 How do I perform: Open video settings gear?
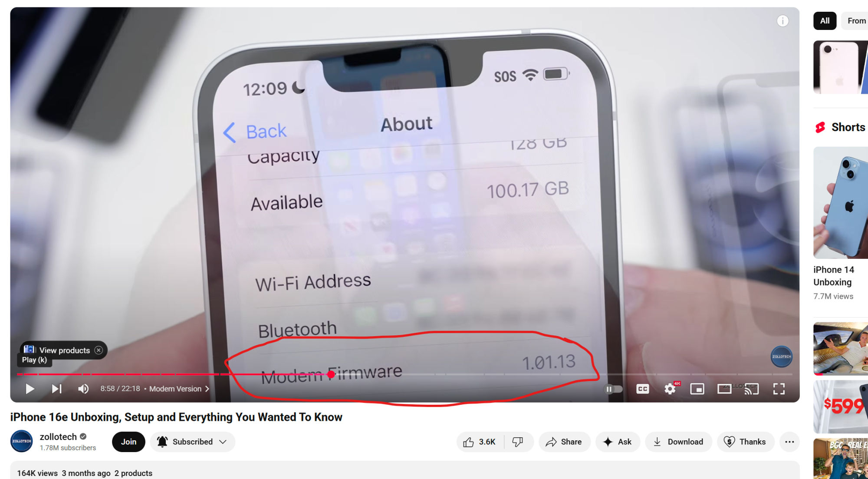pos(670,389)
